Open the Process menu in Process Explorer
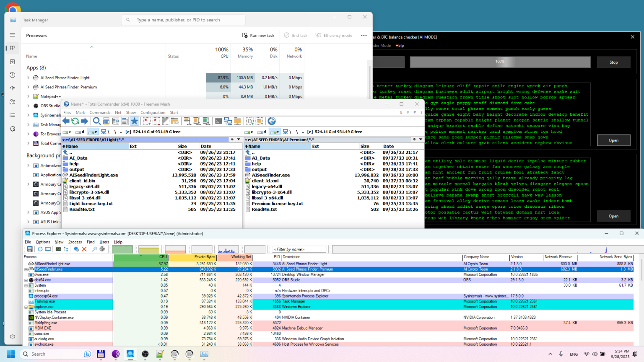644x362 pixels. point(75,242)
